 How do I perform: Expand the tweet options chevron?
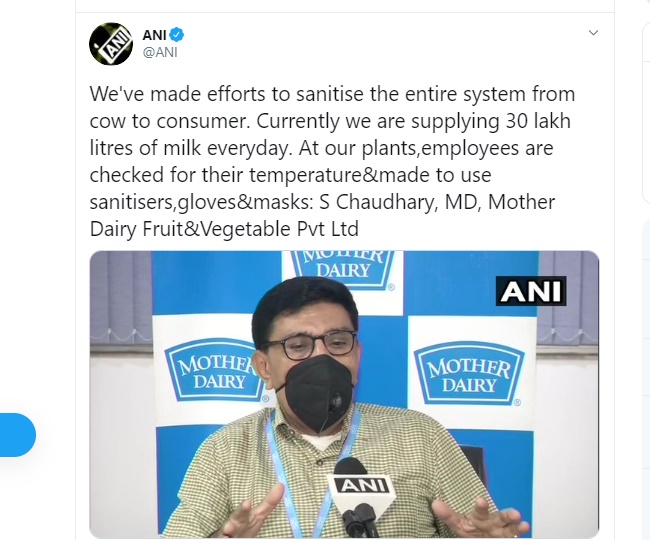pyautogui.click(x=594, y=33)
